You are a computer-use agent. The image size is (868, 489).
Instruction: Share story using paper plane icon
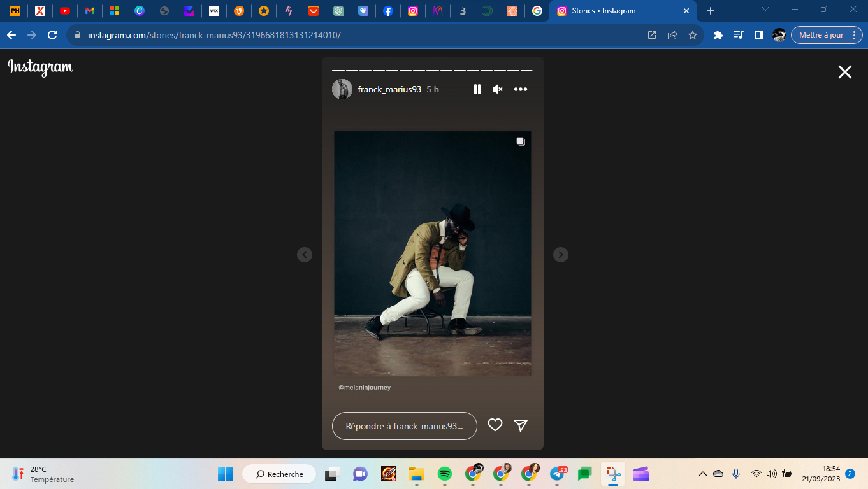click(521, 425)
